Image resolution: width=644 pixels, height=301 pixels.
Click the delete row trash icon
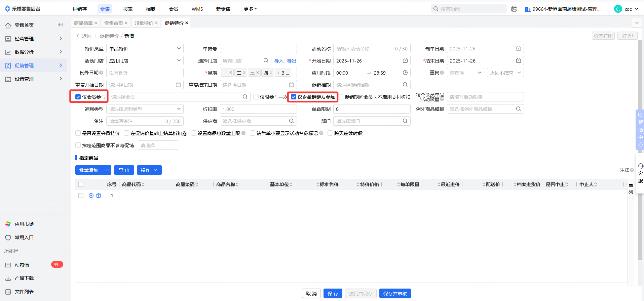pos(99,196)
